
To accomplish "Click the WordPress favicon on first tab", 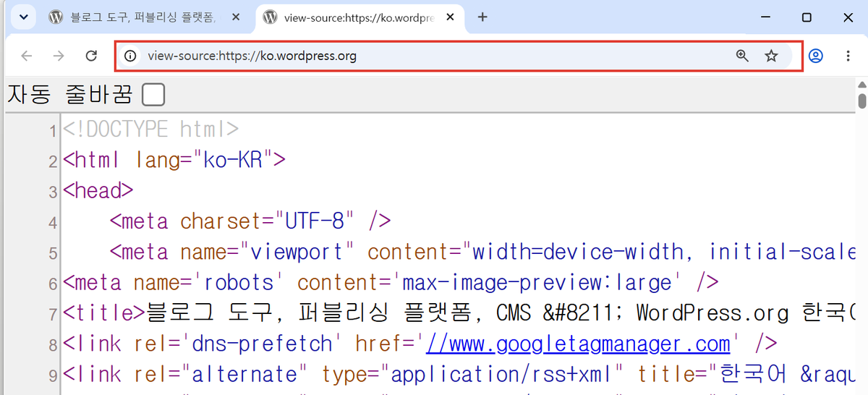I will click(56, 17).
